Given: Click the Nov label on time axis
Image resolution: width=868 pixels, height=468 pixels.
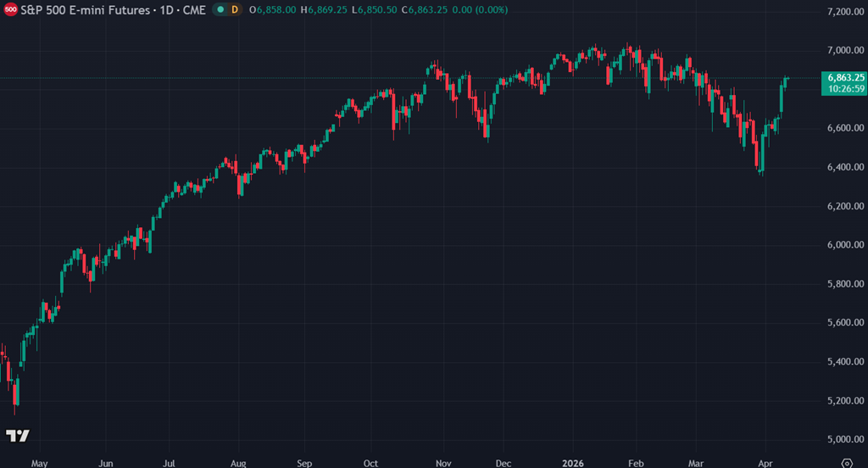Looking at the screenshot, I should (x=442, y=464).
